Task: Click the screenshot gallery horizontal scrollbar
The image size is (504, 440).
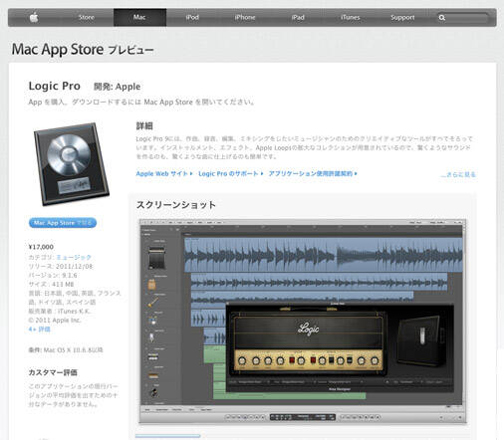Action: tap(167, 436)
